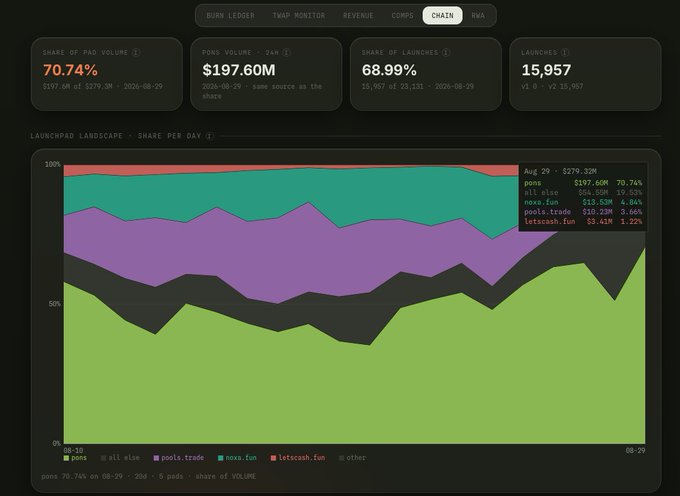
Task: Click 'Launchpad Landscape · Share per Day' heading
Action: 116,136
